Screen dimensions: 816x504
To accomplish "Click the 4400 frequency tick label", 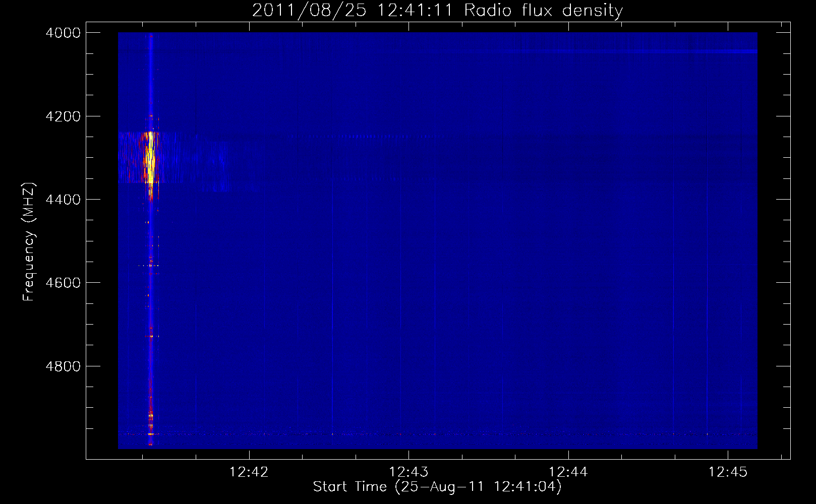I will (63, 200).
